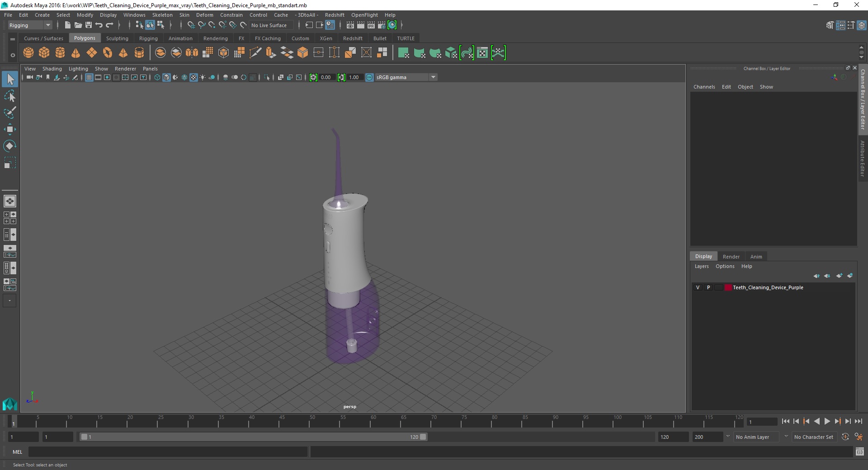
Task: Click the playback range slider bar
Action: (x=253, y=437)
